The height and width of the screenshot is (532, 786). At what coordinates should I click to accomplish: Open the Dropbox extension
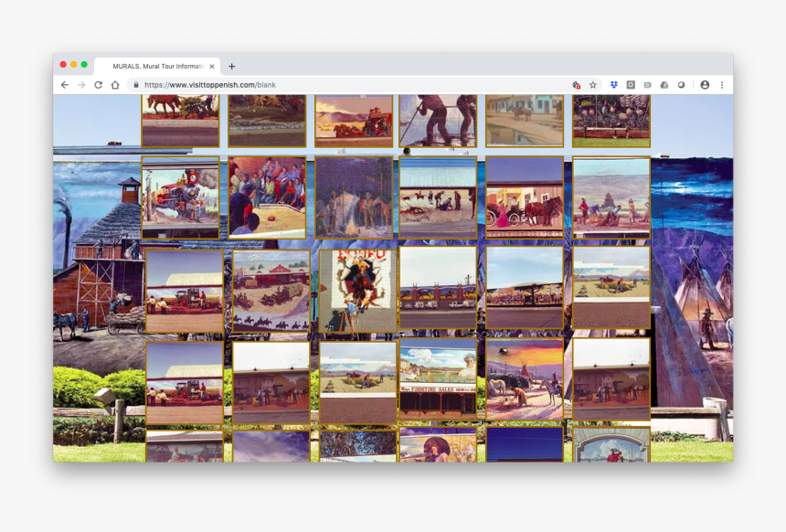click(x=614, y=85)
